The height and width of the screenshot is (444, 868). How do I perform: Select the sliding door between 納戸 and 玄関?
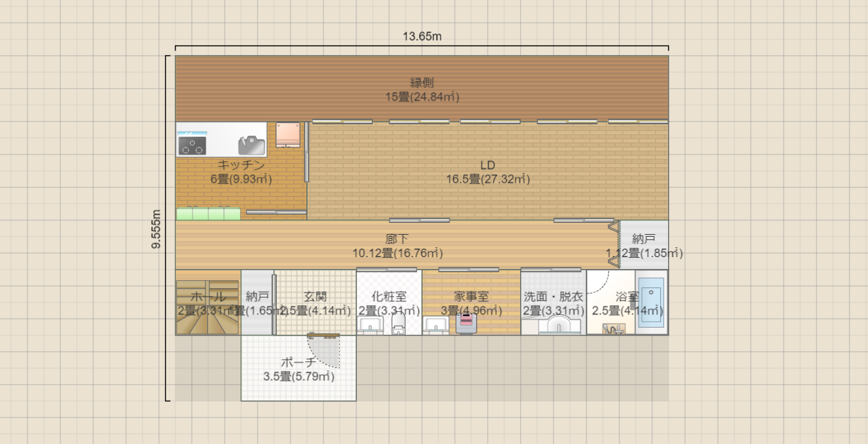[x=274, y=305]
